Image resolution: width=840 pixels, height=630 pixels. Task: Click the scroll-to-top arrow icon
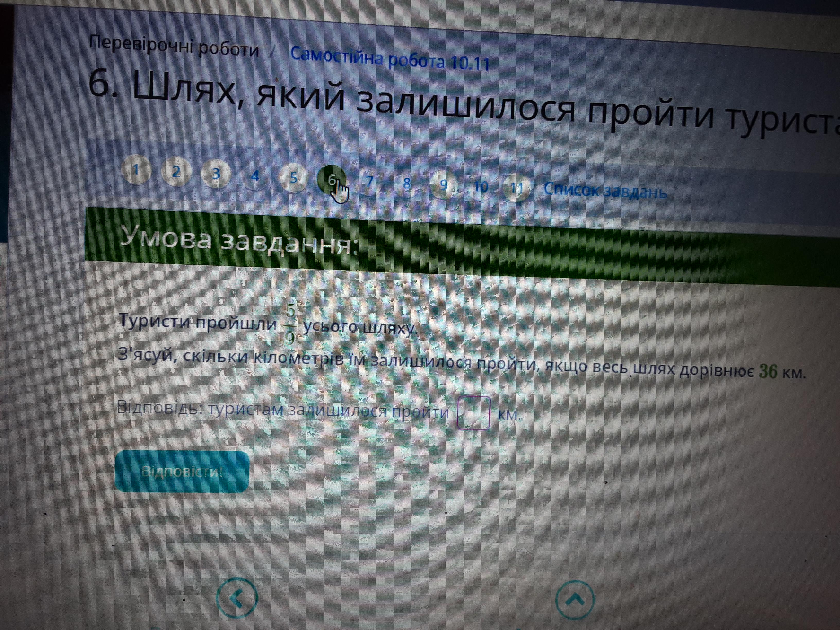click(575, 600)
